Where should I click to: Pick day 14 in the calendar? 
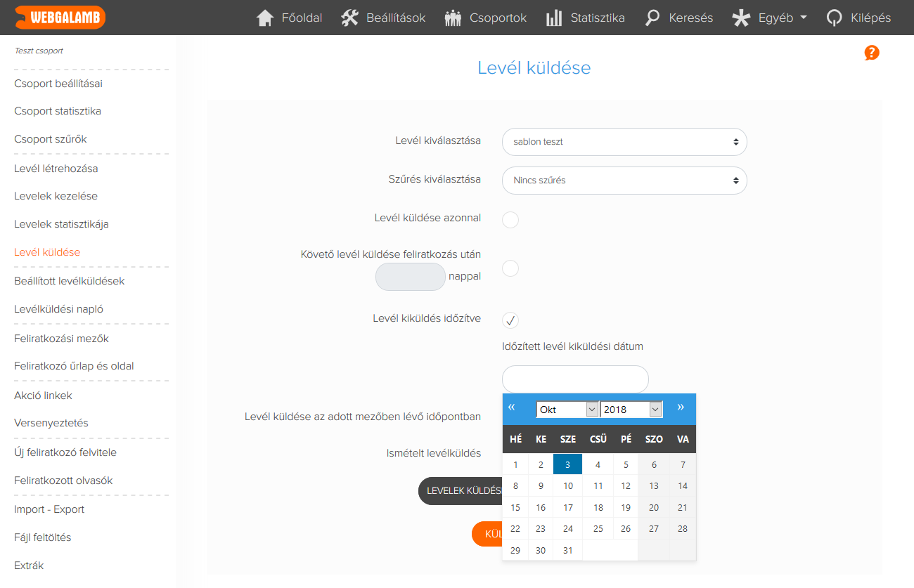(x=683, y=486)
